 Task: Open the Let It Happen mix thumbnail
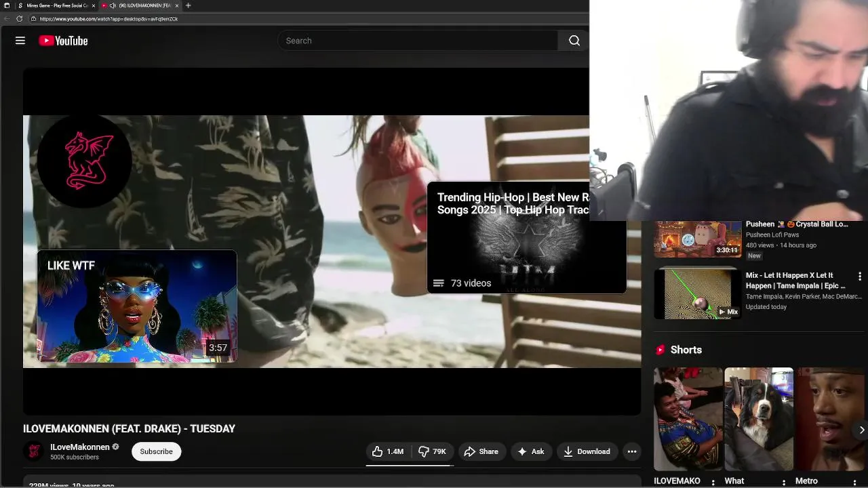697,293
